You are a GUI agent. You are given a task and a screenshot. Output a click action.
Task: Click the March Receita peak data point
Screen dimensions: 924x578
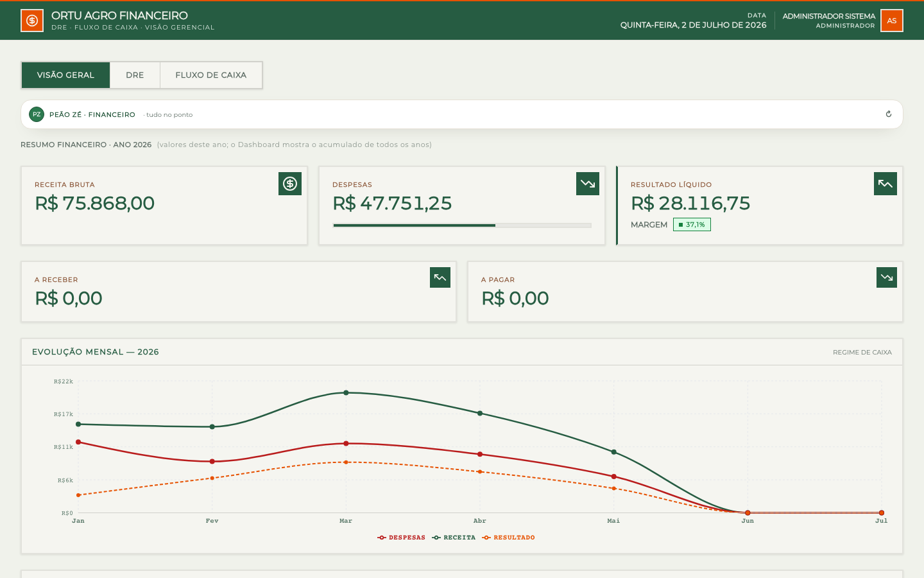[346, 392]
